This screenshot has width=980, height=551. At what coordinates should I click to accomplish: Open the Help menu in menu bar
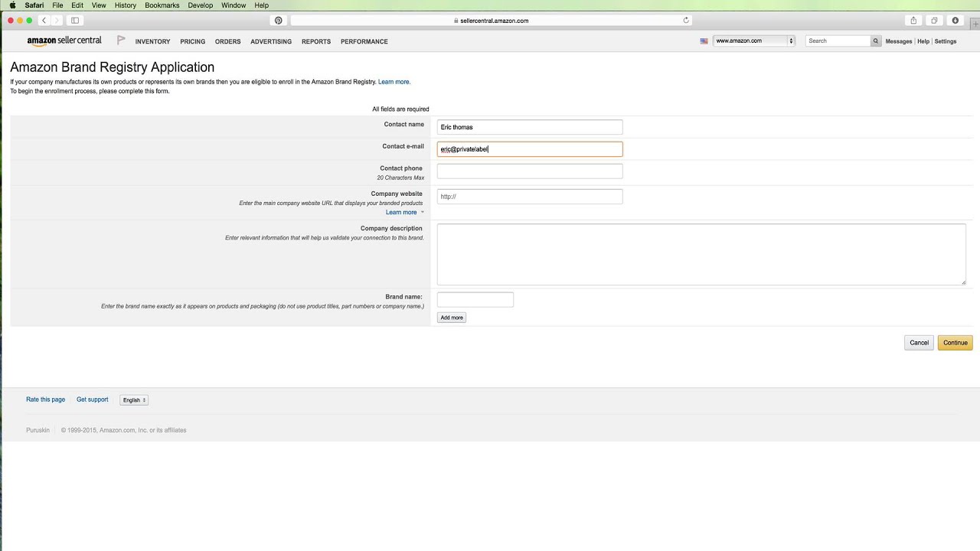click(x=262, y=5)
